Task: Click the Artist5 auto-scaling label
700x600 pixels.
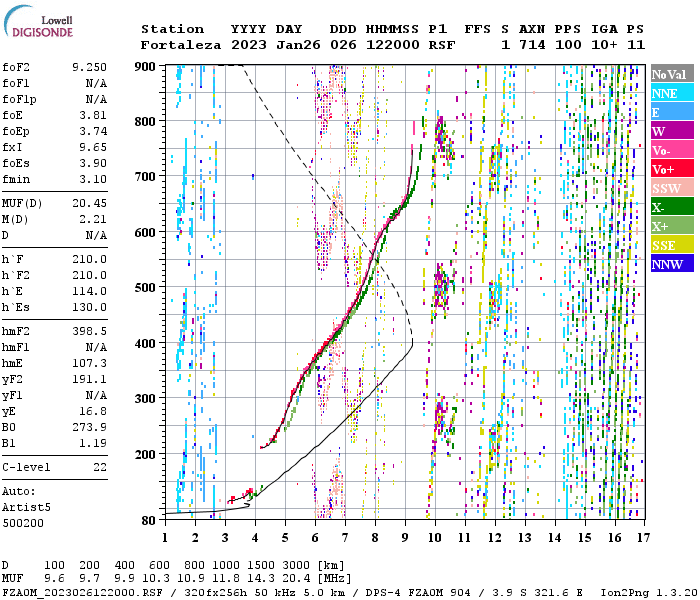Action: [x=26, y=508]
